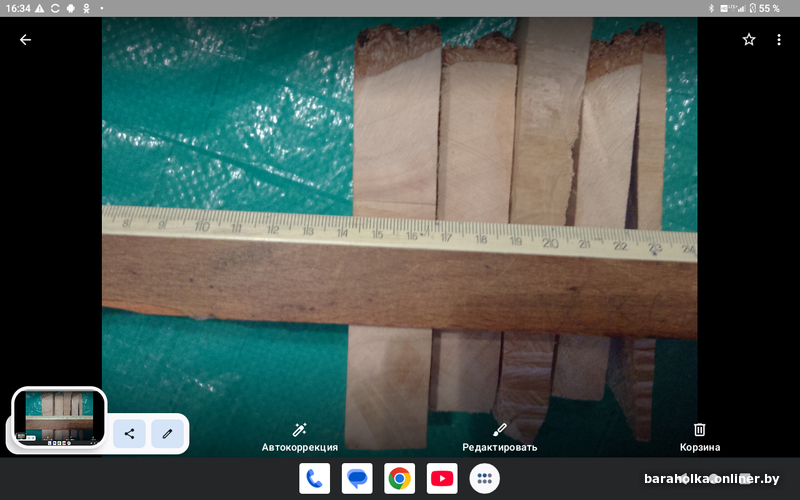Image resolution: width=800 pixels, height=500 pixels.
Task: Tap the Редактировать edit button
Action: [499, 437]
